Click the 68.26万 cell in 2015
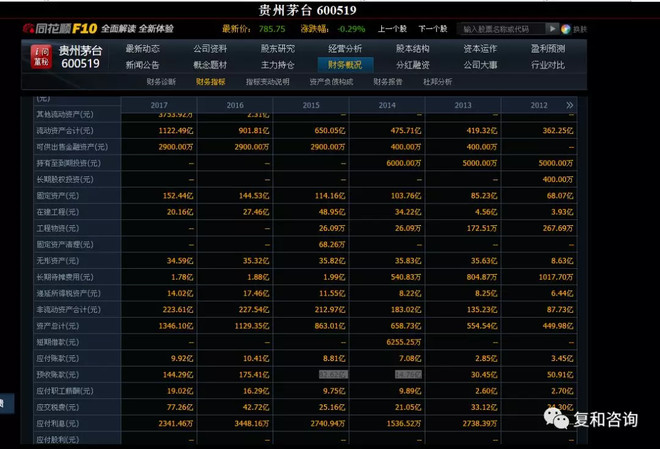660x449 pixels. (x=332, y=244)
